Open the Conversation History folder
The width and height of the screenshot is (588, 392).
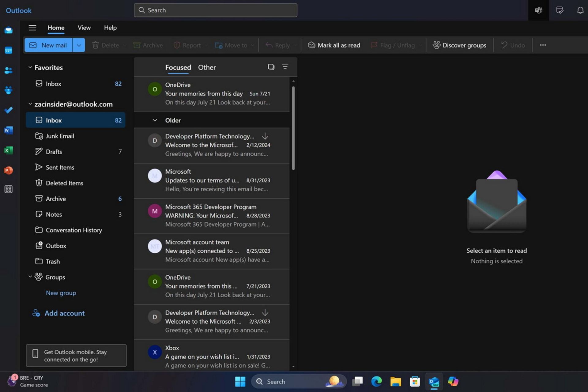coord(76,230)
